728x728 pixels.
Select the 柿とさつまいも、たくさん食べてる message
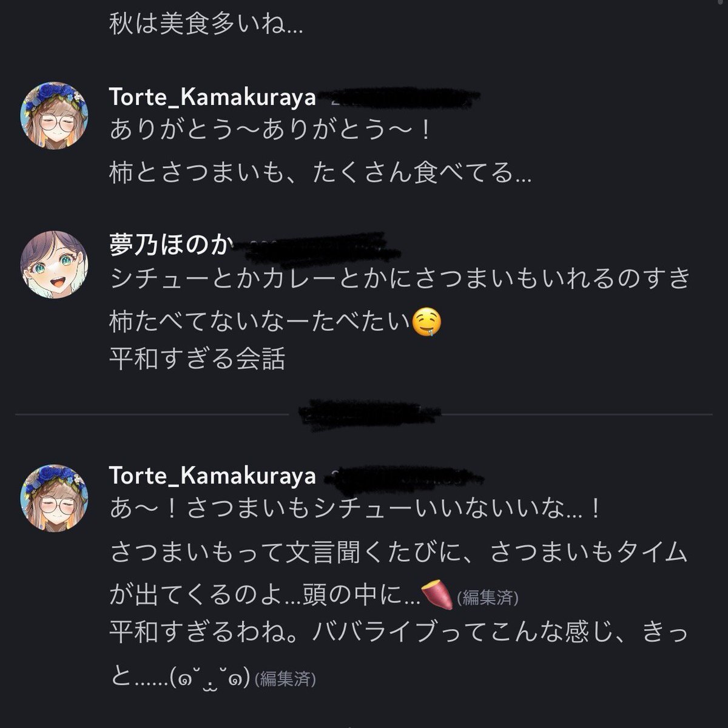click(320, 175)
